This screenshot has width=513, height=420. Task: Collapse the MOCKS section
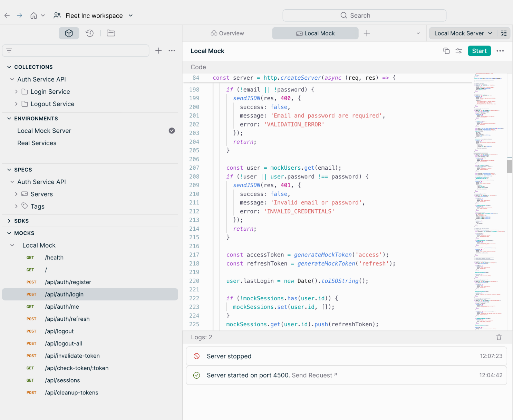point(9,233)
